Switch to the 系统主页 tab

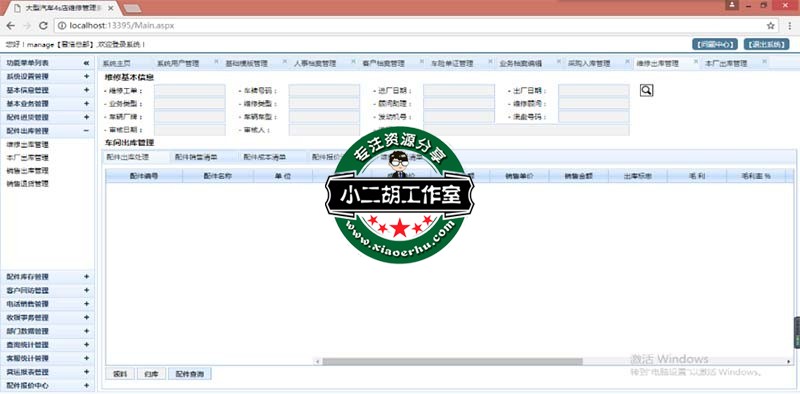click(x=117, y=64)
